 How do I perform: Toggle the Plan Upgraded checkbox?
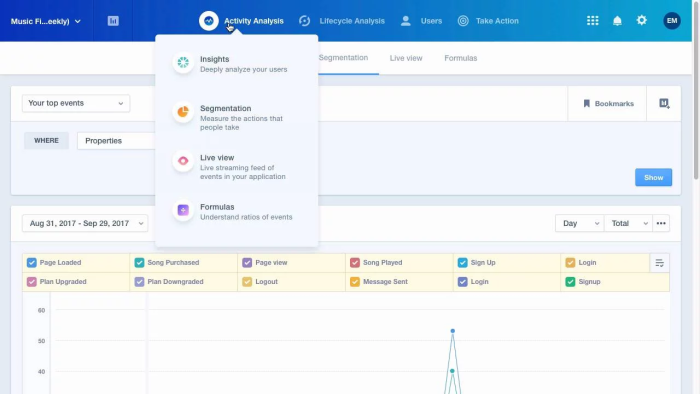click(31, 282)
